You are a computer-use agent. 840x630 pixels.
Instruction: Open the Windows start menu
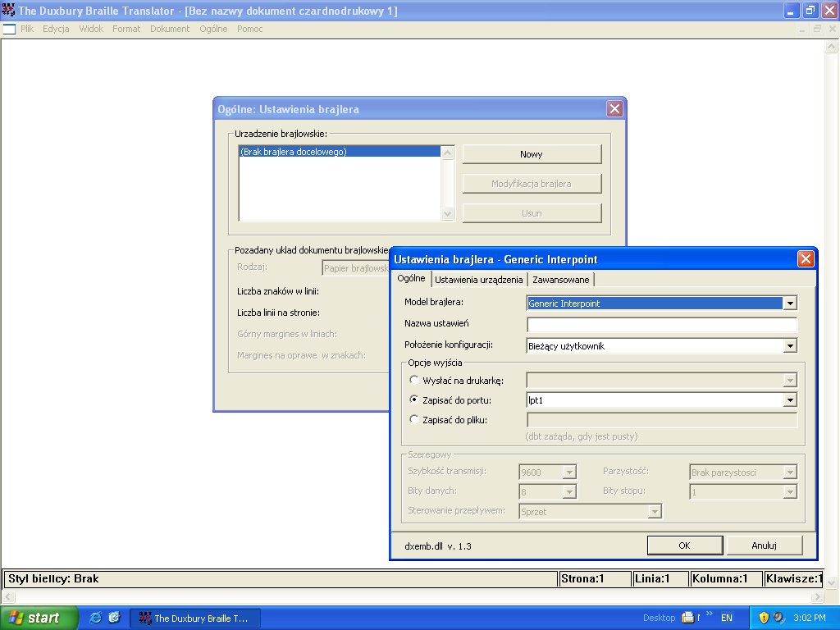click(39, 618)
